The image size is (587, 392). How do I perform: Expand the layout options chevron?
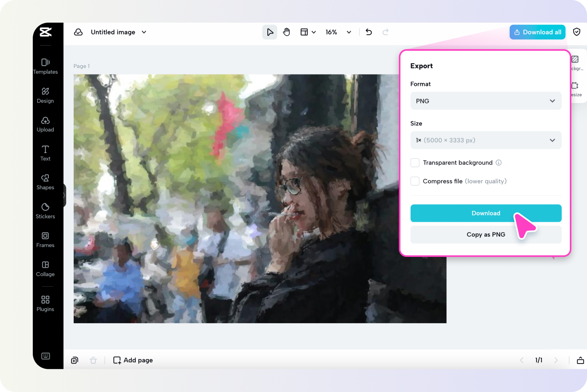(314, 32)
